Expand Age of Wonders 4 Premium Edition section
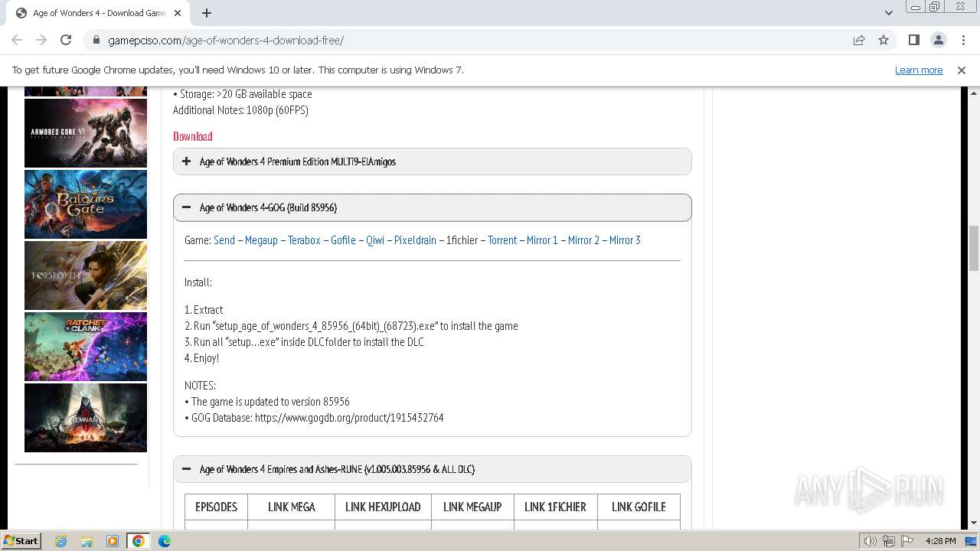The image size is (980, 551). 433,161
